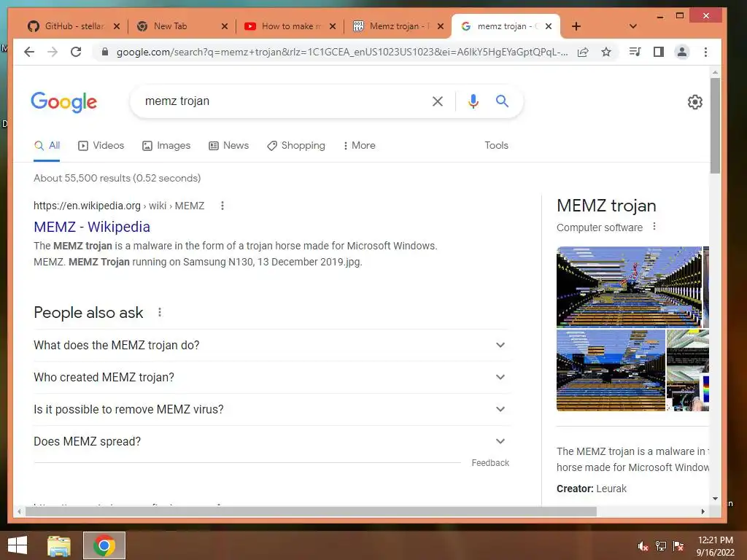Viewport: 747px width, 560px height.
Task: Open the Windows Start button
Action: (x=18, y=545)
